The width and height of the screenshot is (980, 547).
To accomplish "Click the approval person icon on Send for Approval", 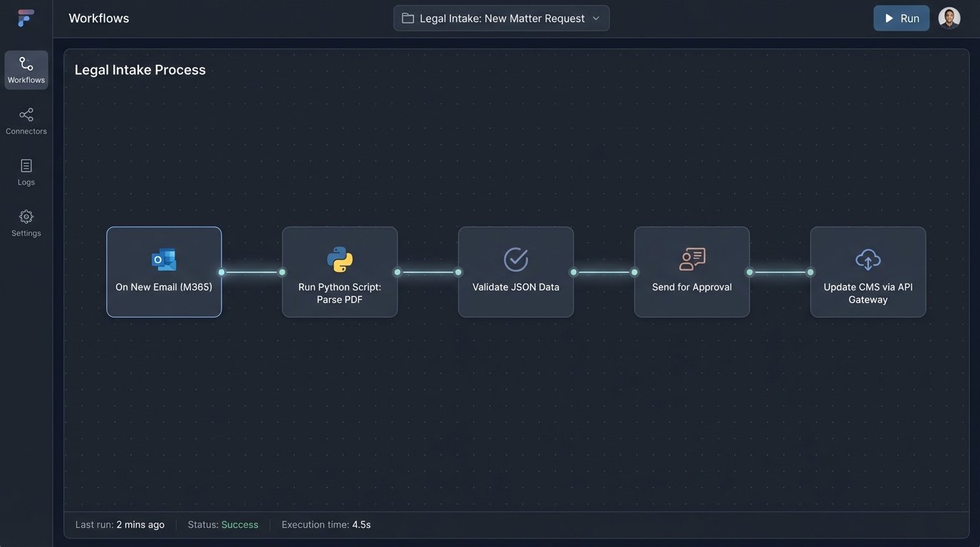I will coord(692,259).
